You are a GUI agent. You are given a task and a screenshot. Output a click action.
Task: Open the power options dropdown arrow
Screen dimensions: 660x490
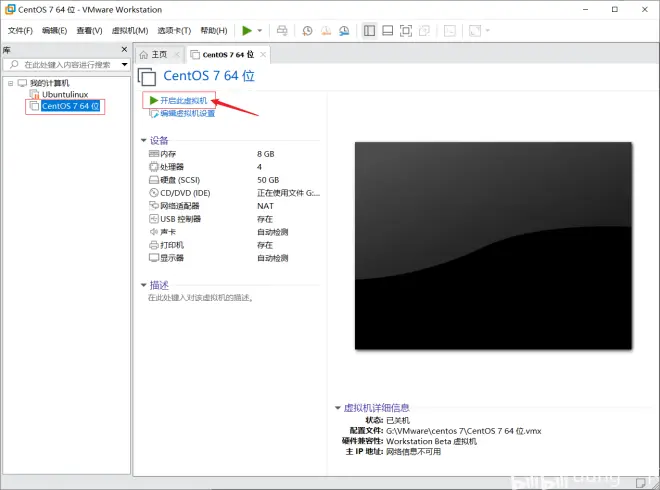(260, 30)
